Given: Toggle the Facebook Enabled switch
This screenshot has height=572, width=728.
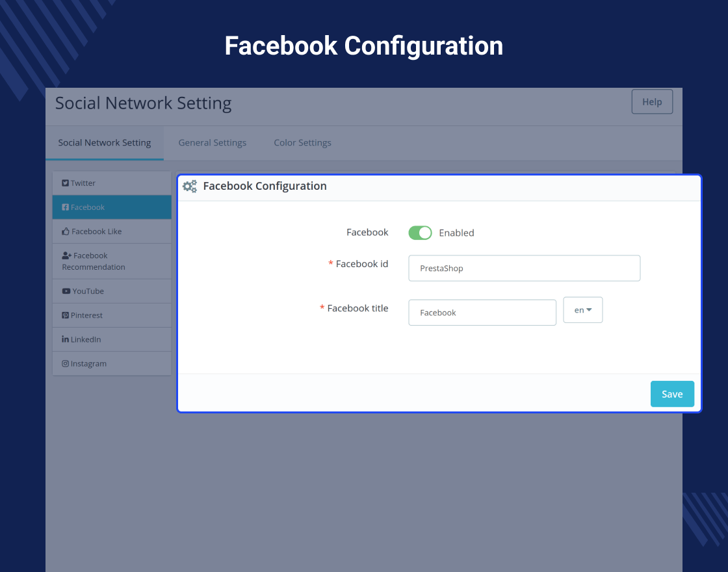Looking at the screenshot, I should [x=420, y=233].
